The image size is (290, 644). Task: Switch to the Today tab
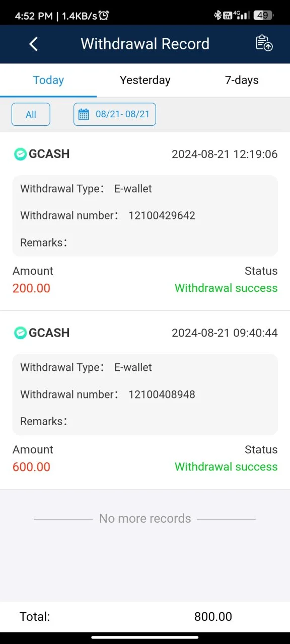[48, 80]
